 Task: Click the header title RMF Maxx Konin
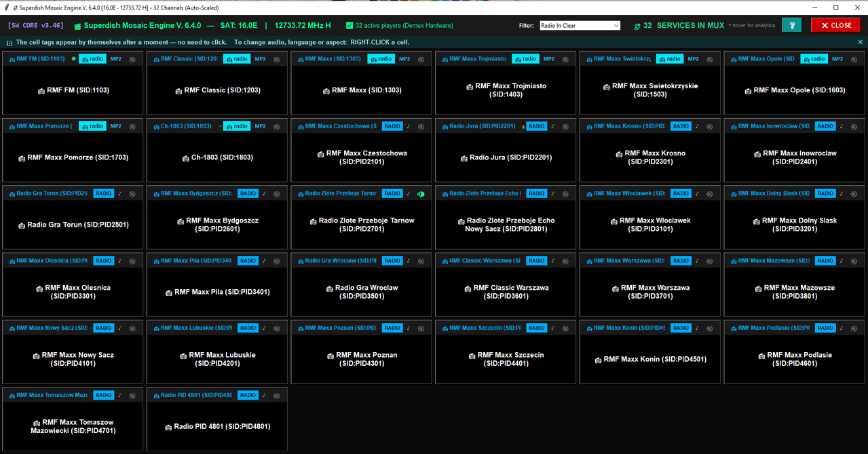click(630, 328)
